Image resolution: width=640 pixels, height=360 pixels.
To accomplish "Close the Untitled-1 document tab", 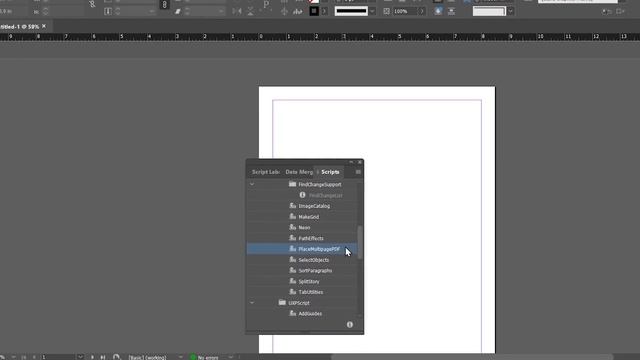I will (x=44, y=26).
